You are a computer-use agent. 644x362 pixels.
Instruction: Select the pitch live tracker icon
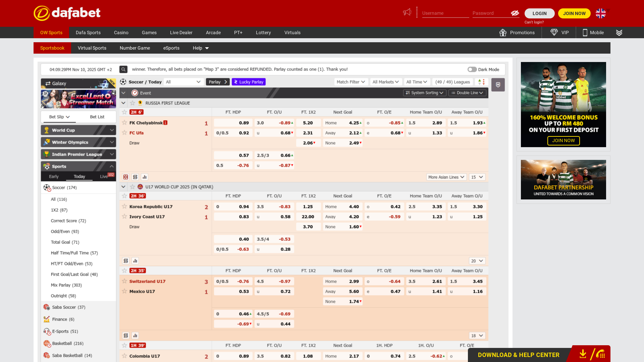point(126,177)
